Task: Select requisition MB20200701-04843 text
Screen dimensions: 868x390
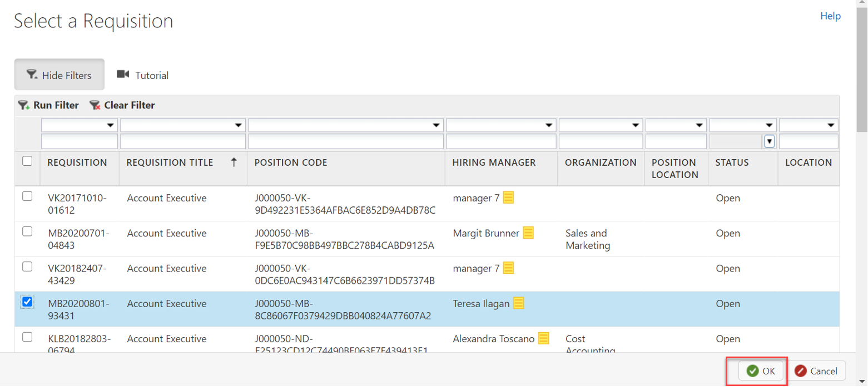Action: click(78, 239)
